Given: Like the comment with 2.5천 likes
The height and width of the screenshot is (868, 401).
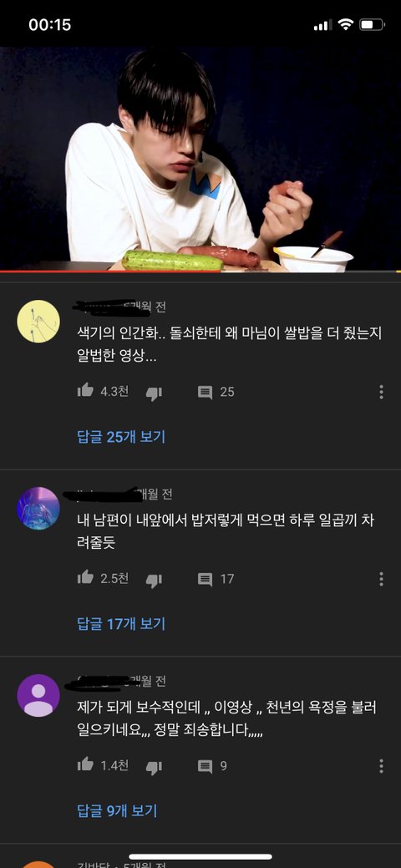Looking at the screenshot, I should coord(85,578).
